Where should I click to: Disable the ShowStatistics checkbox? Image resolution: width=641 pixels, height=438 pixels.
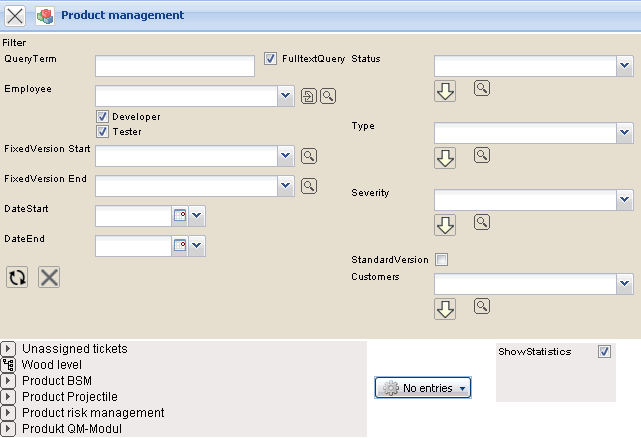(x=603, y=352)
